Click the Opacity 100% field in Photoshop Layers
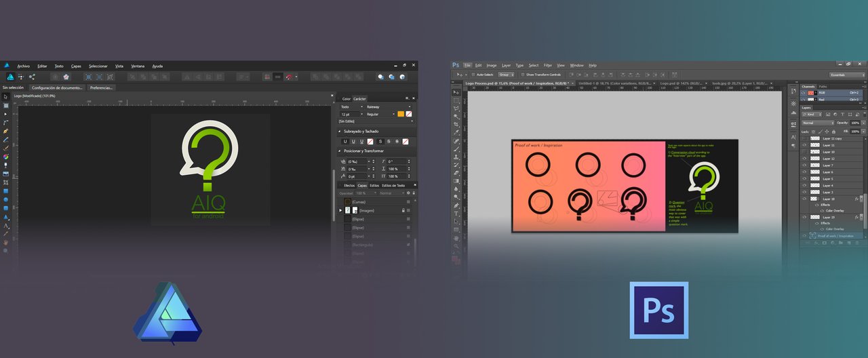This screenshot has width=868, height=358. (x=855, y=122)
